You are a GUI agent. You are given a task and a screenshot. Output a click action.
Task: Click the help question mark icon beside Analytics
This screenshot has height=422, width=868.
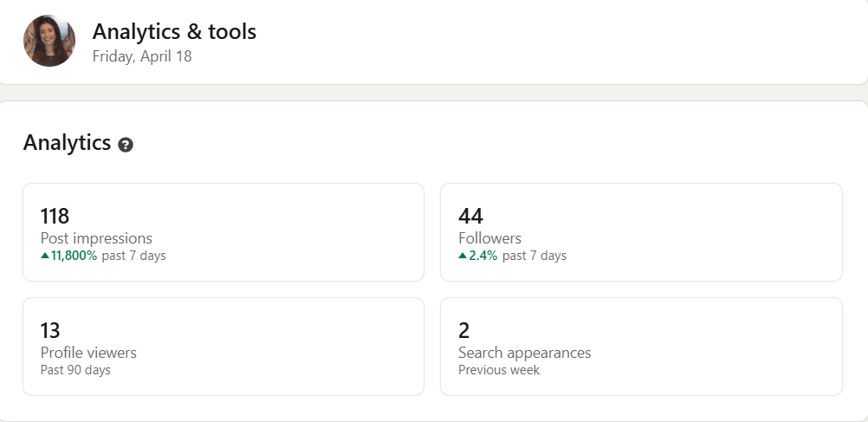[126, 145]
